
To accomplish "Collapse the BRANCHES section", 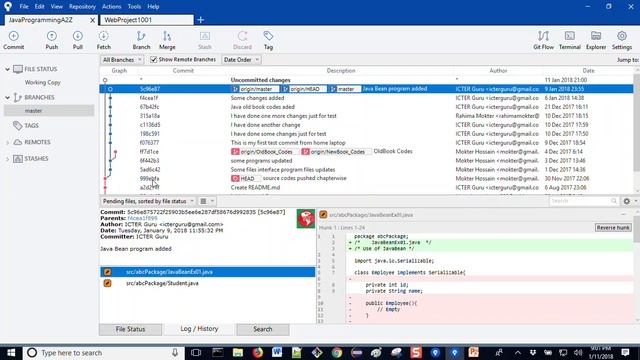I will pyautogui.click(x=7, y=98).
